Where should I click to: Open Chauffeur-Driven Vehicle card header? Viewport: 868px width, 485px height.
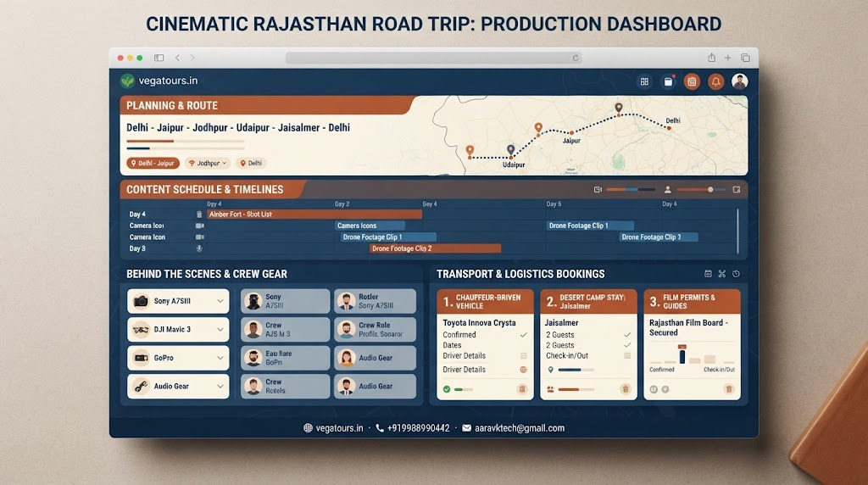click(485, 302)
